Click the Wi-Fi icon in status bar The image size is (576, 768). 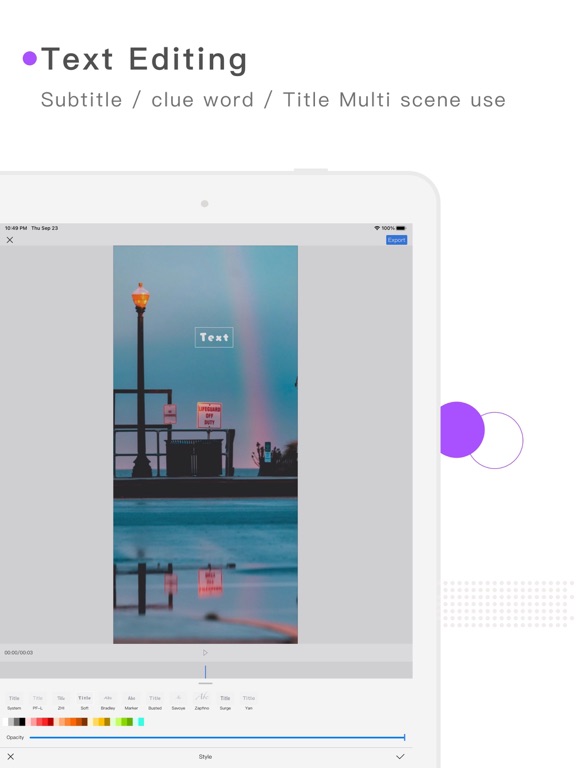tap(377, 228)
